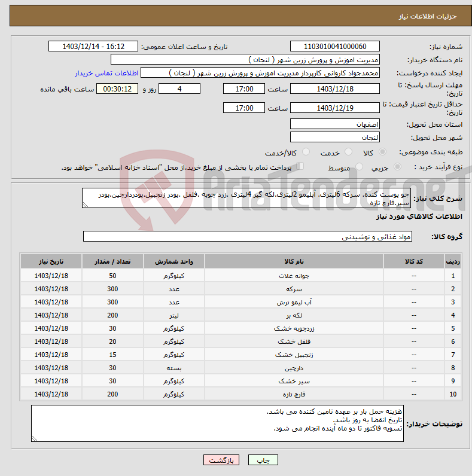Click the item name فلفل خشک
472x476 pixels.
pos(294,341)
